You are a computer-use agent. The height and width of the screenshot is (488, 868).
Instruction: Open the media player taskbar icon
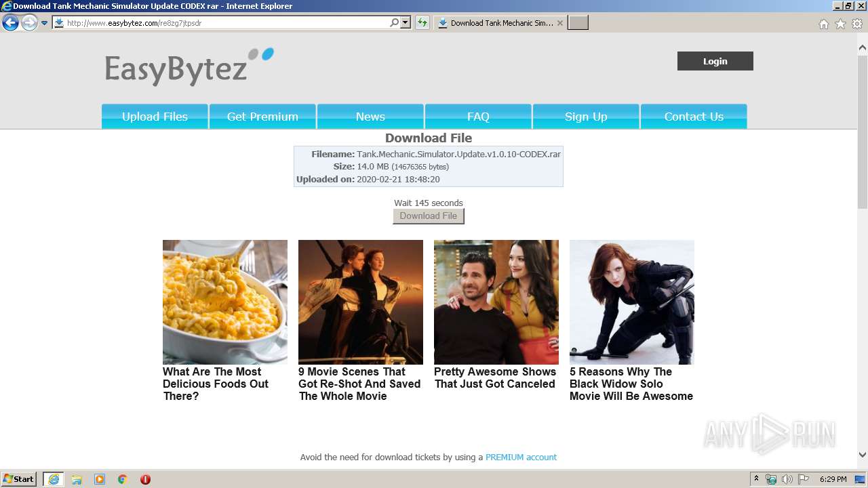pos(100,479)
